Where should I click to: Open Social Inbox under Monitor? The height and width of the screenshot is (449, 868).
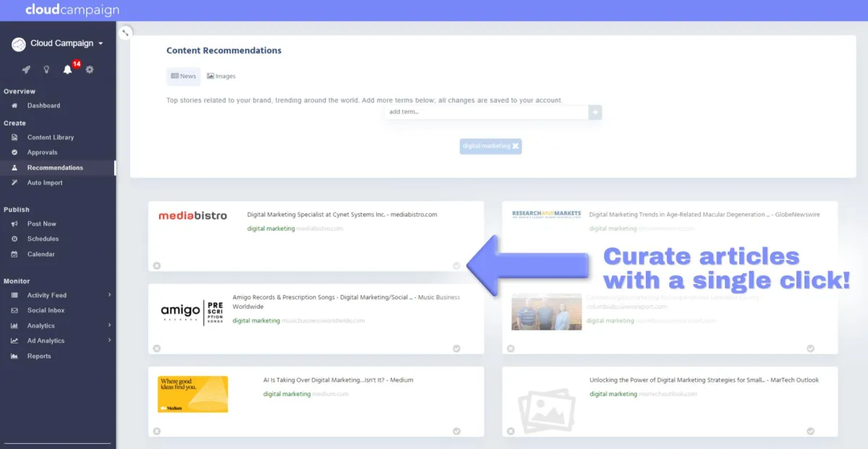click(46, 310)
